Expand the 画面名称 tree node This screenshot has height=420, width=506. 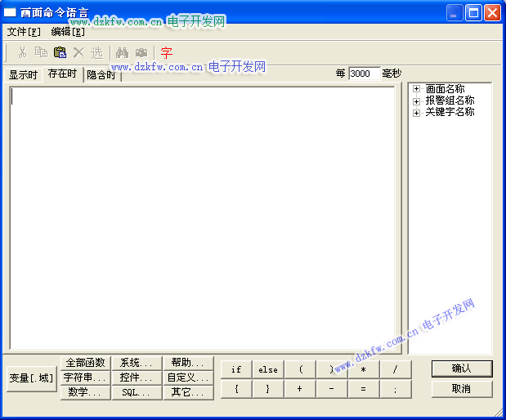[417, 89]
